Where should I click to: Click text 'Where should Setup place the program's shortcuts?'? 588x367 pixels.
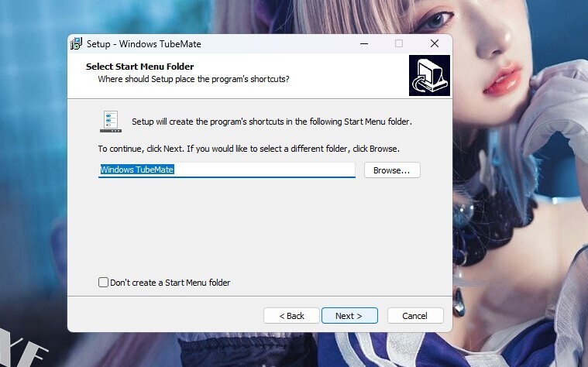click(194, 79)
